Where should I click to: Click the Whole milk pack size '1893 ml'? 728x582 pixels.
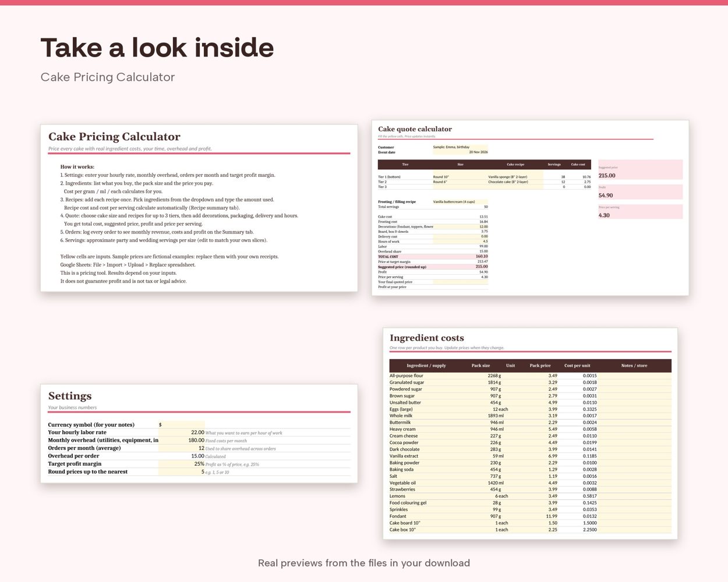[496, 416]
